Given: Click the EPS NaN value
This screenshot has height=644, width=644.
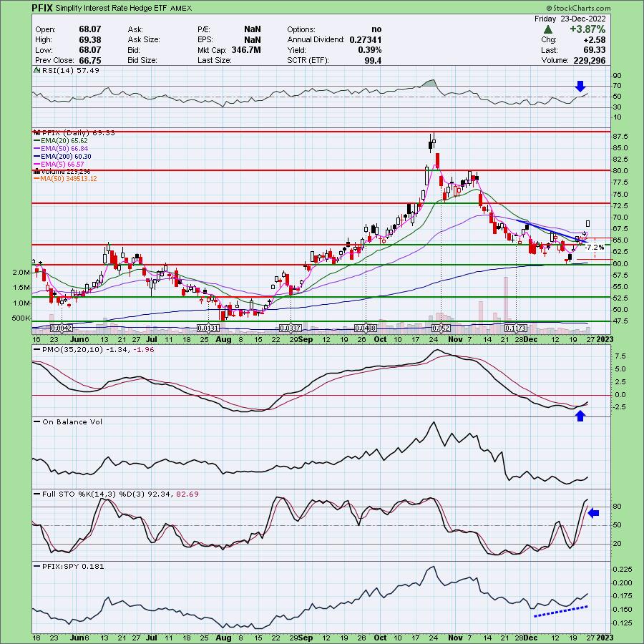Looking at the screenshot, I should [x=252, y=40].
